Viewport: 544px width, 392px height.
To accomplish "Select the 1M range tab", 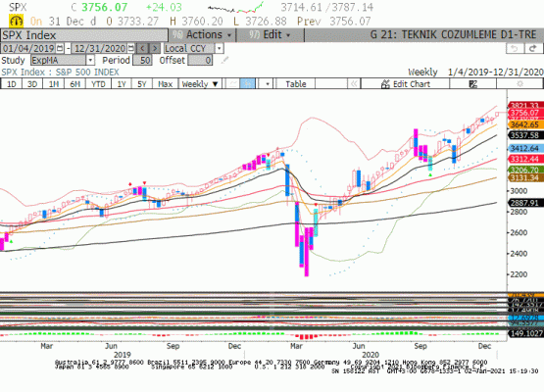I will [x=54, y=84].
